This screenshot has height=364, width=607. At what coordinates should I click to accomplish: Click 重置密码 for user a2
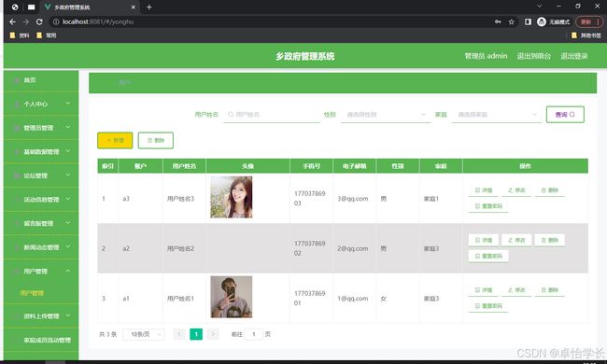[488, 256]
